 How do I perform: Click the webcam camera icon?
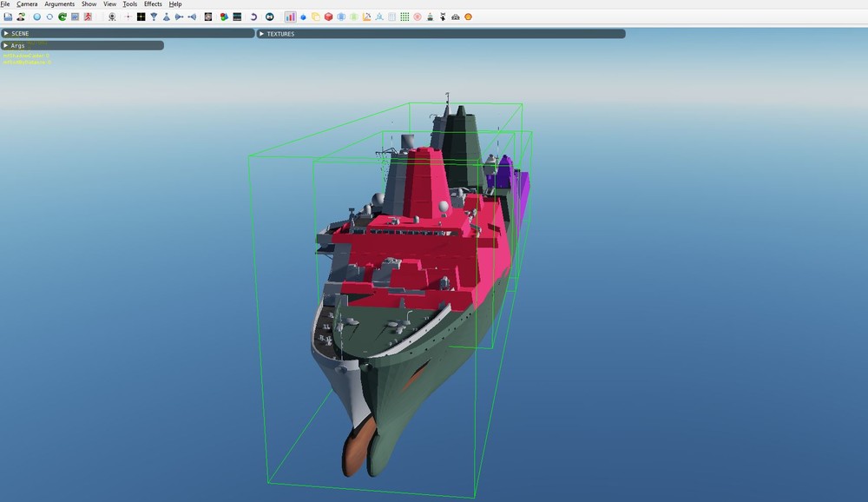click(112, 17)
